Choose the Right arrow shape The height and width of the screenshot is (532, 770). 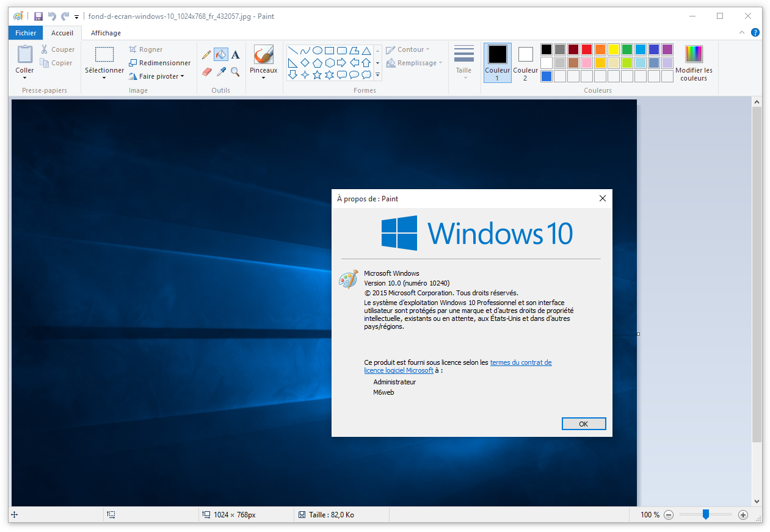tap(342, 63)
